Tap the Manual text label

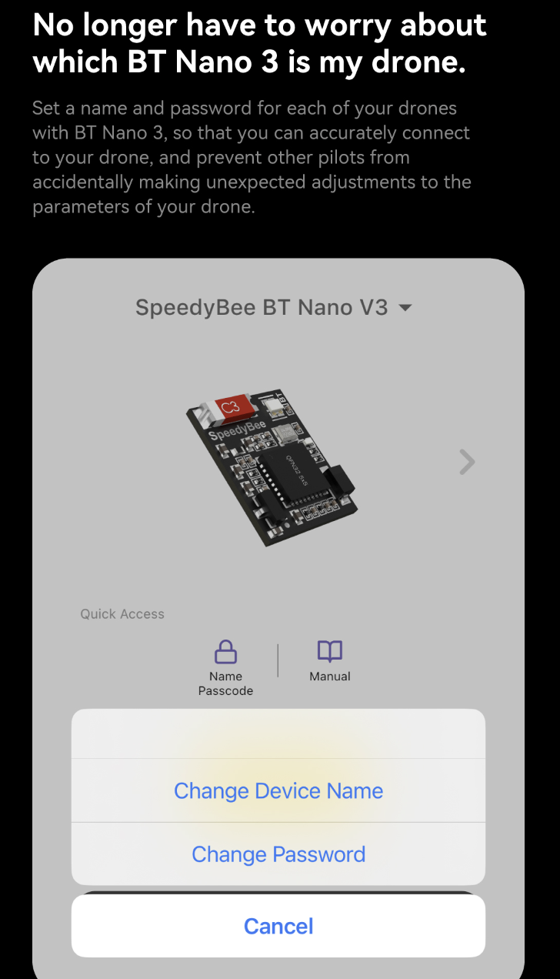[330, 677]
